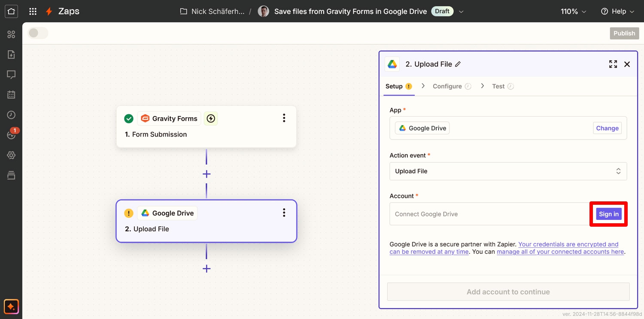Open the settings gear in sidebar
This screenshot has height=319, width=644.
click(11, 155)
